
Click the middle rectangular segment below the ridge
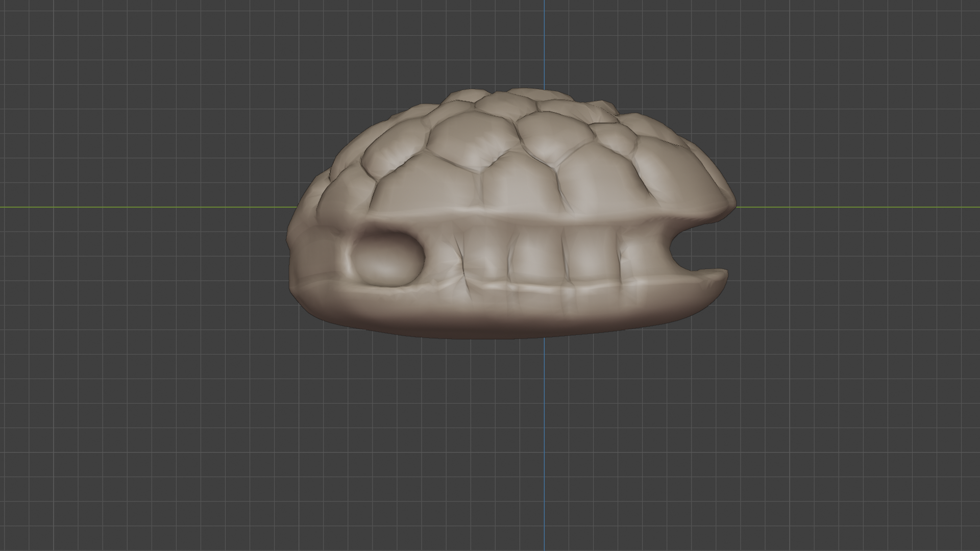(x=536, y=255)
